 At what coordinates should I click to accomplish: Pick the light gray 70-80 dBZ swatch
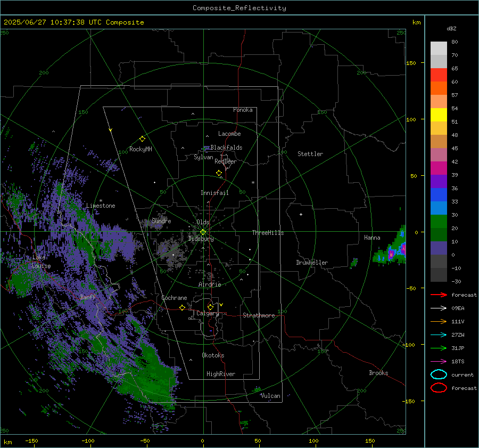coord(439,48)
